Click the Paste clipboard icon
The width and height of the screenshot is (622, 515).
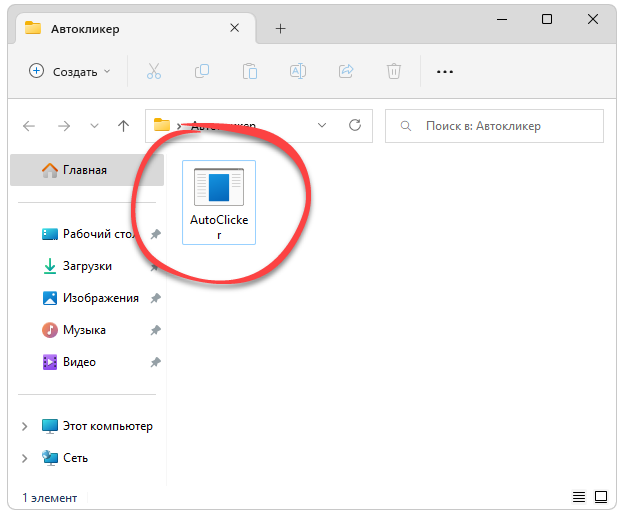coord(250,71)
